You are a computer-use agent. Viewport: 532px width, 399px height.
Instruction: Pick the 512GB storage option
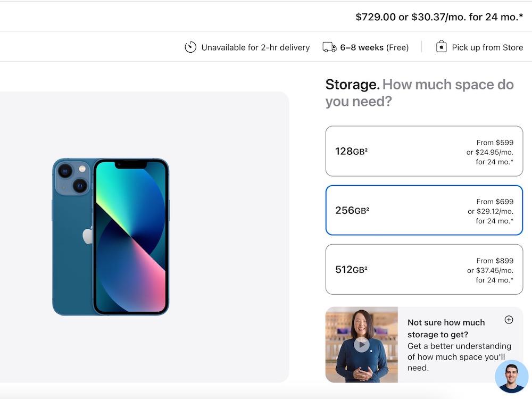click(424, 269)
